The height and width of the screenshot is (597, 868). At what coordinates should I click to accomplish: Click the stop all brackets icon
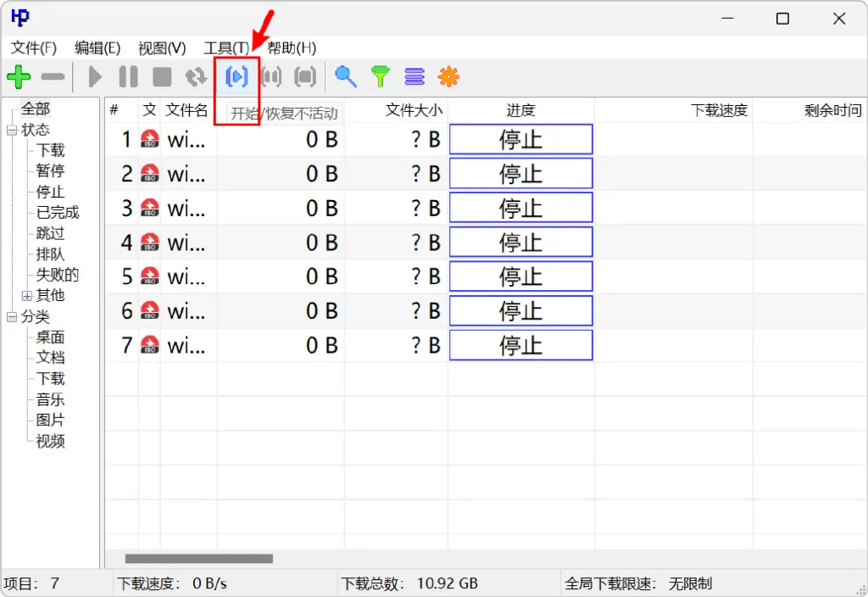305,77
